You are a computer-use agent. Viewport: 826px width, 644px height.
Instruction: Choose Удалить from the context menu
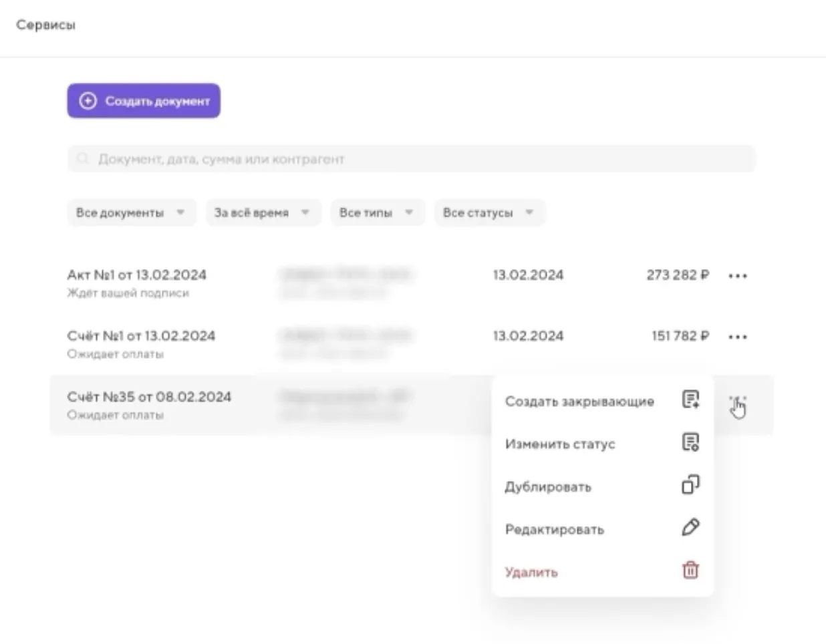pyautogui.click(x=532, y=572)
